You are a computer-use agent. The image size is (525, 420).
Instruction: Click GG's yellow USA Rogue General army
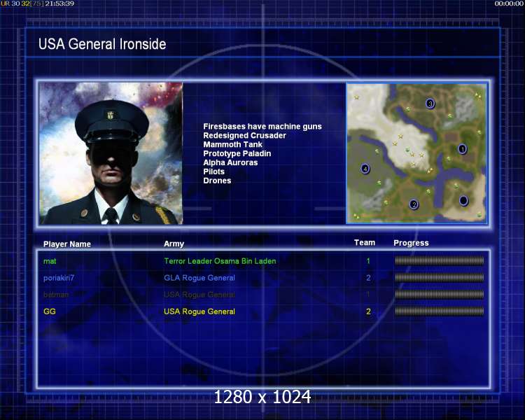point(199,311)
